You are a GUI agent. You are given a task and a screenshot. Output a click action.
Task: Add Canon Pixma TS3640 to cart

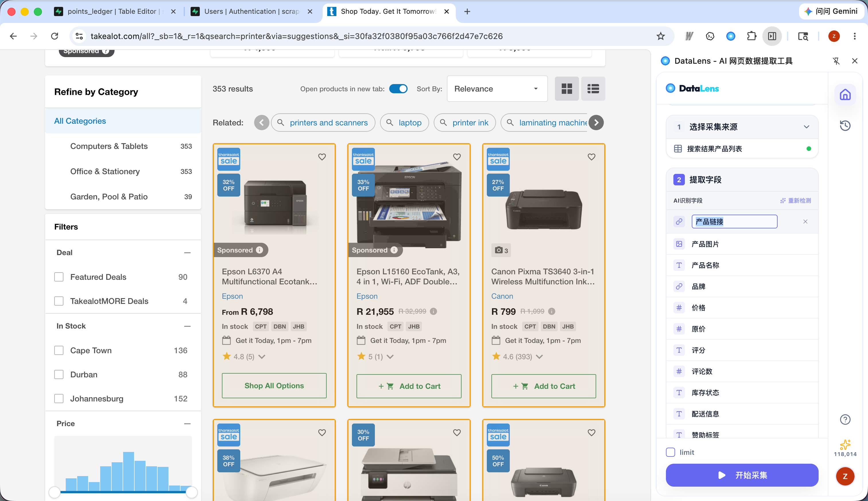point(543,386)
